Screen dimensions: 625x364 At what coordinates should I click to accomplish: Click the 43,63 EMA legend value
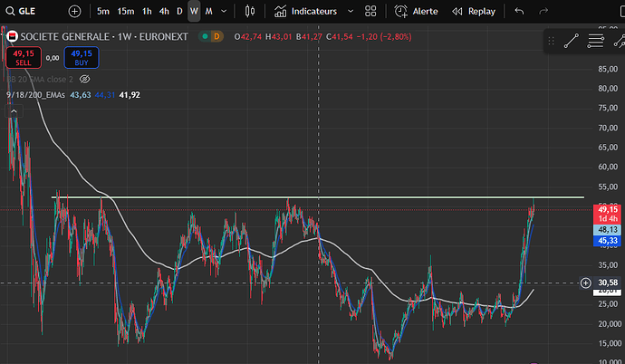pos(81,95)
